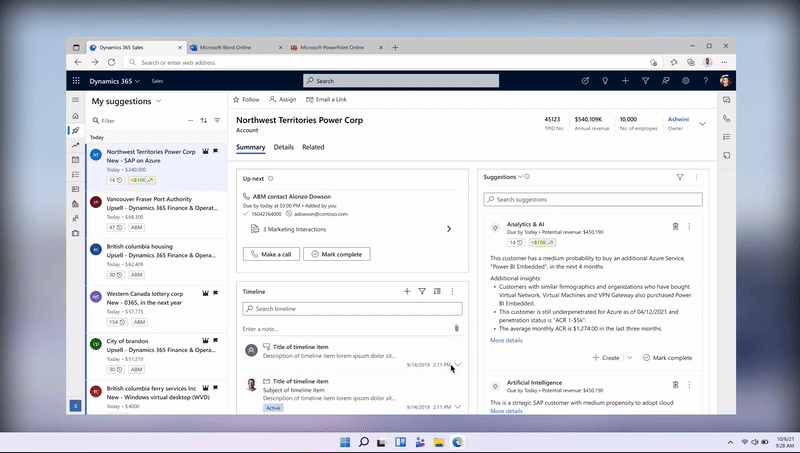Select Vancouver Fraser Port Authority list item
This screenshot has width=800, height=453.
click(157, 215)
